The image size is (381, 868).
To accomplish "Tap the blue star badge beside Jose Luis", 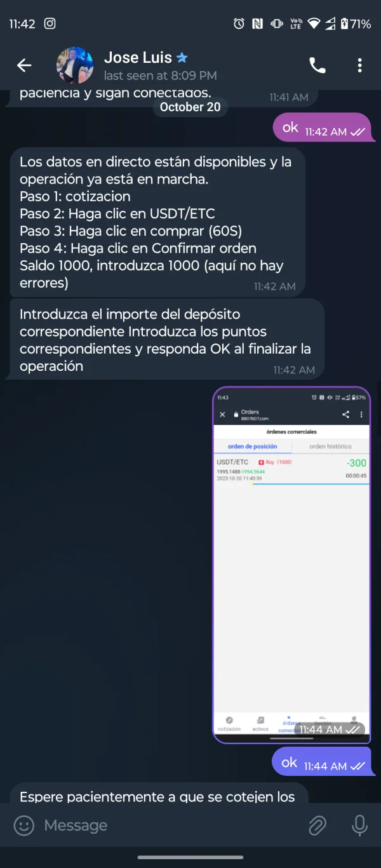I will (x=182, y=58).
